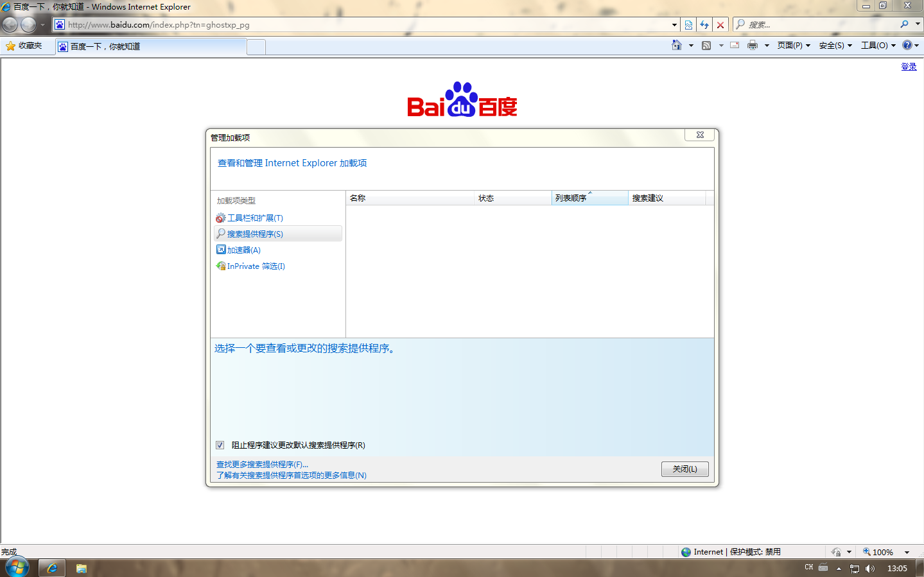
Task: Click the RSS feeds icon
Action: [x=706, y=46]
